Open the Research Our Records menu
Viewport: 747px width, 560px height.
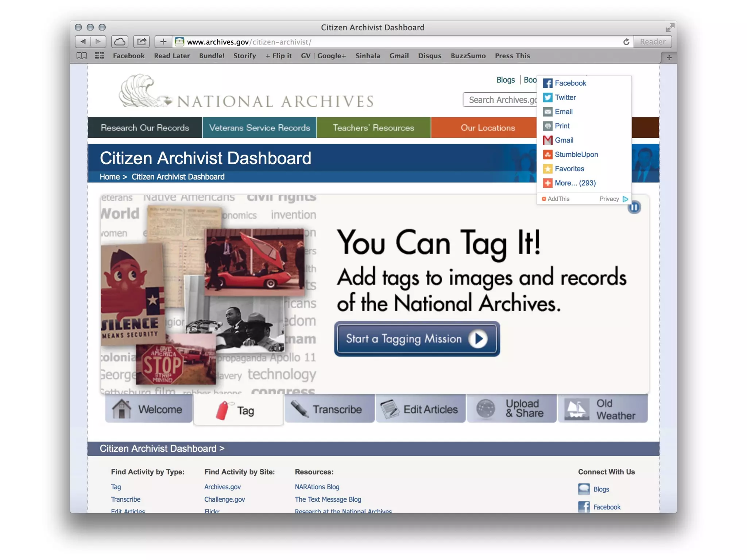(x=145, y=128)
